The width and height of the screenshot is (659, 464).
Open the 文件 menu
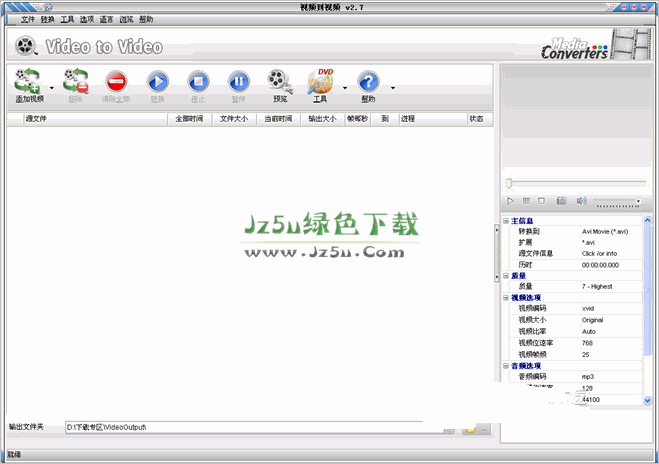(28, 19)
